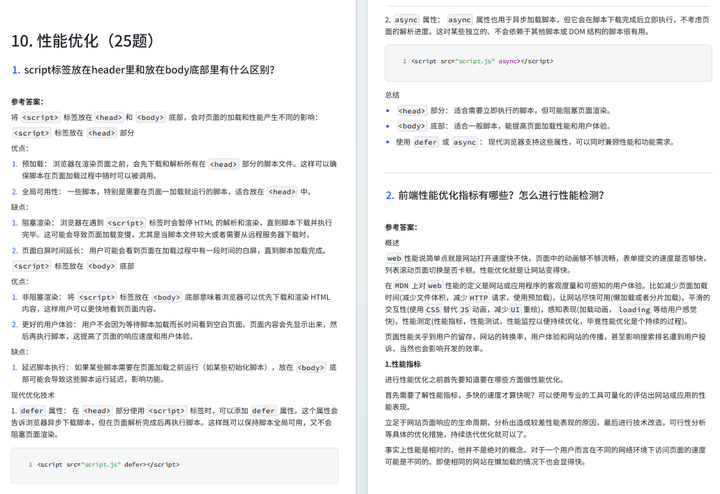Click the inline 'MDN' code tag
Image resolution: width=720 pixels, height=494 pixels.
point(401,286)
